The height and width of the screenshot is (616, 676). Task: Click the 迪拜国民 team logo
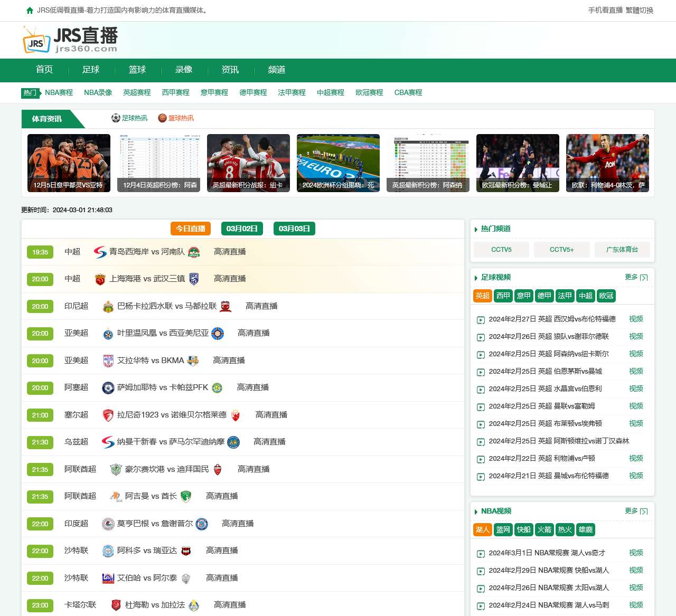[x=218, y=469]
